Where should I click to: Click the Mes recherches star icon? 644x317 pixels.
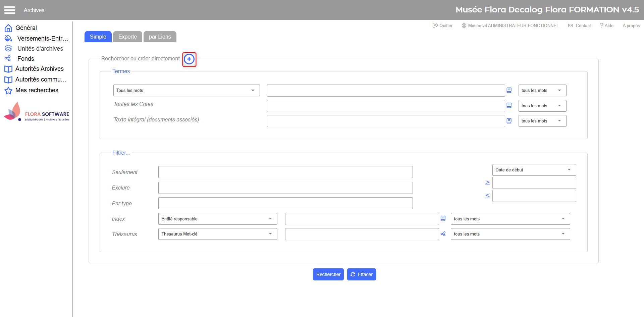point(8,91)
